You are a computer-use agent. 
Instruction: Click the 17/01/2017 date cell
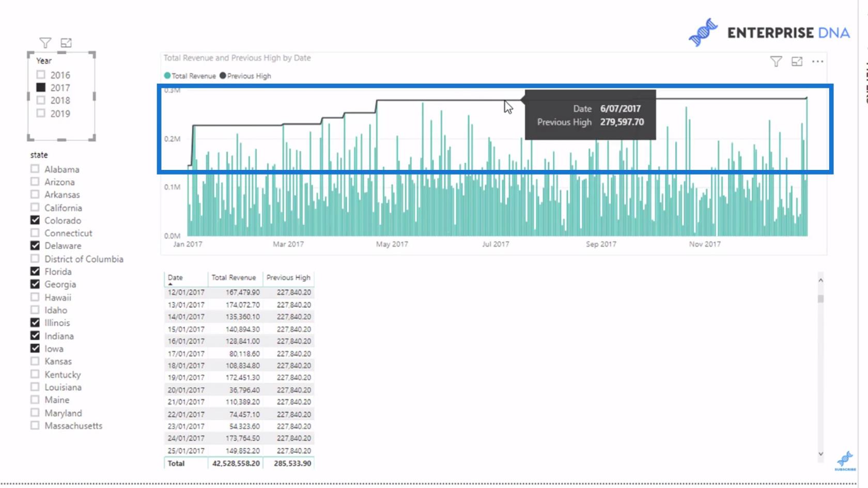coord(186,354)
